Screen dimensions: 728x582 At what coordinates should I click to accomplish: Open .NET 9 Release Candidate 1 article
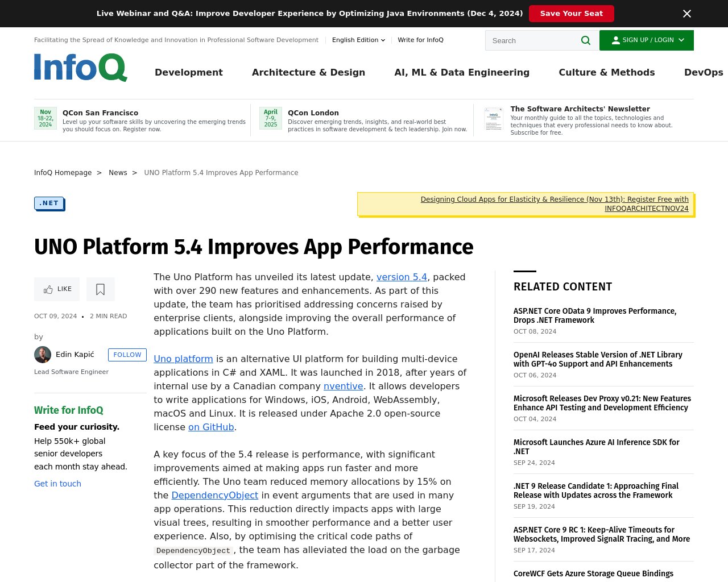click(596, 490)
